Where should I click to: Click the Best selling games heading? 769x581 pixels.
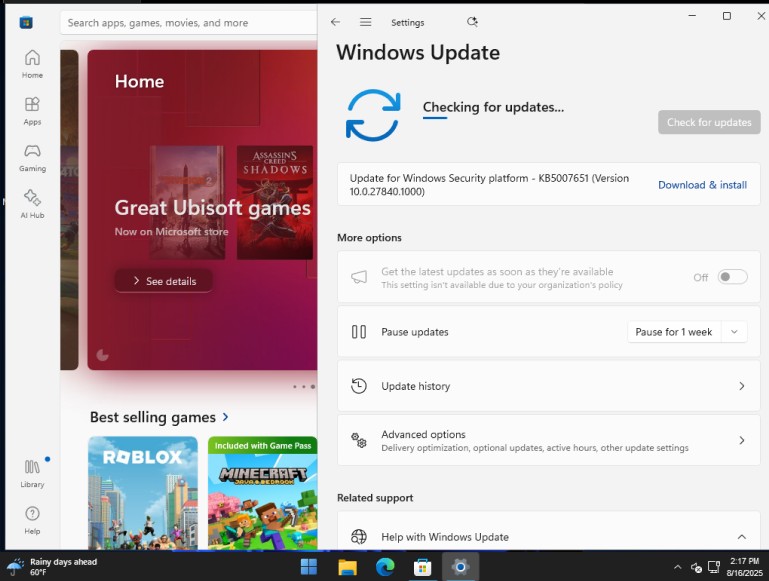[153, 417]
